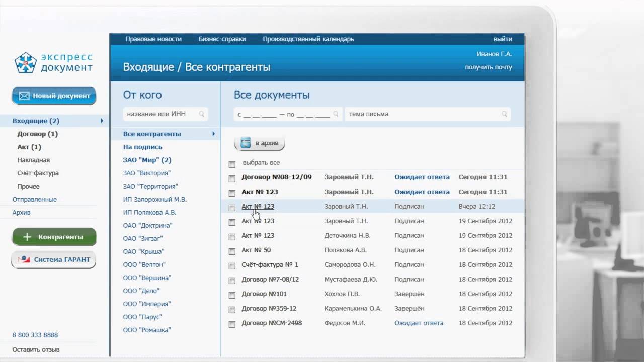Open Бизнес-справки in top menu
The image size is (644, 362).
[x=222, y=39]
